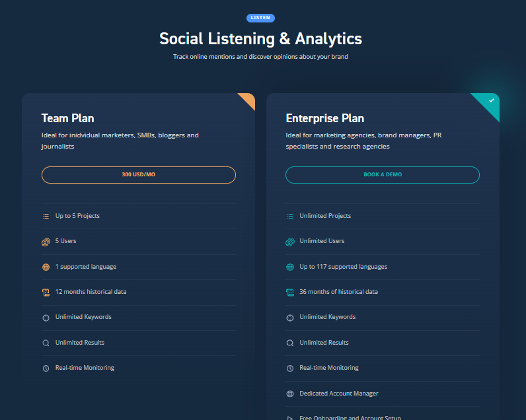Click the users icon next to 5 Users
The image size is (526, 420).
click(46, 242)
